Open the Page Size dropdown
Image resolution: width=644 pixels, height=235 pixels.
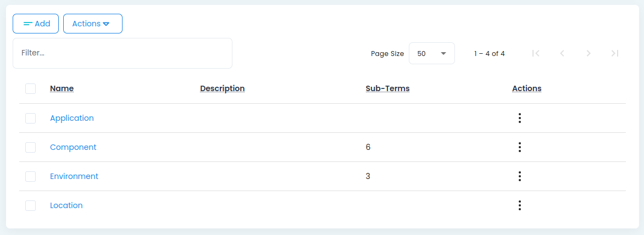click(x=431, y=53)
